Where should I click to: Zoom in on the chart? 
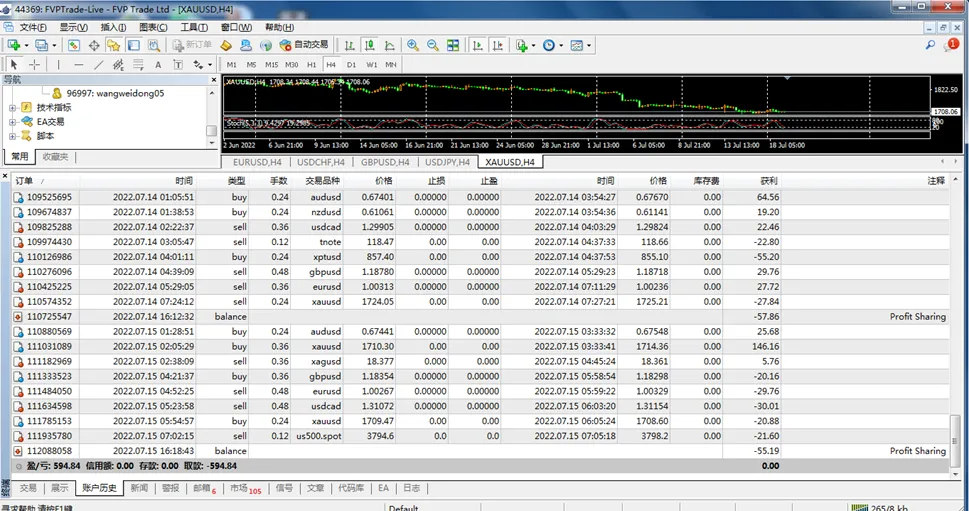(x=413, y=45)
